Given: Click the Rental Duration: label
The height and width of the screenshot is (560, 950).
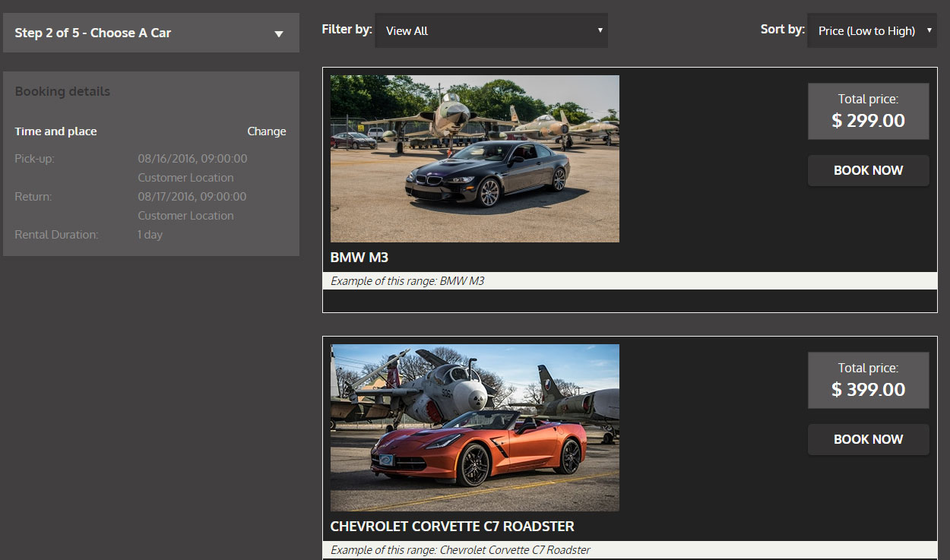Looking at the screenshot, I should [56, 235].
